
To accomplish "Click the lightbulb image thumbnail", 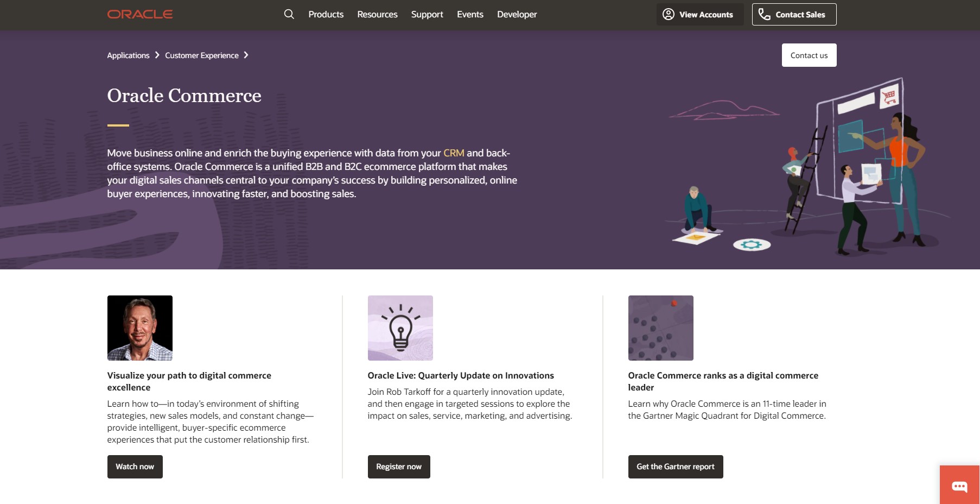I will coord(400,328).
